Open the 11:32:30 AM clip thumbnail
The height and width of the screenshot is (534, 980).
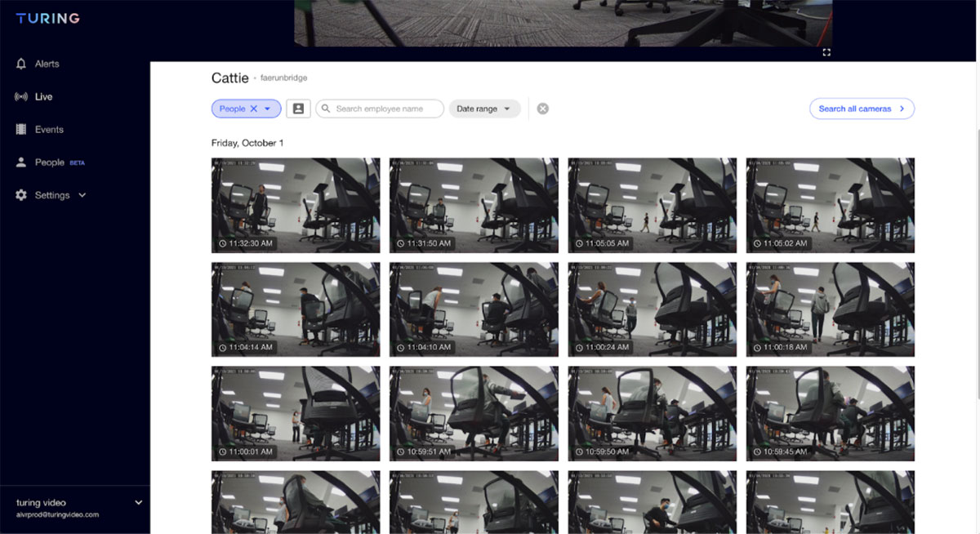point(296,205)
